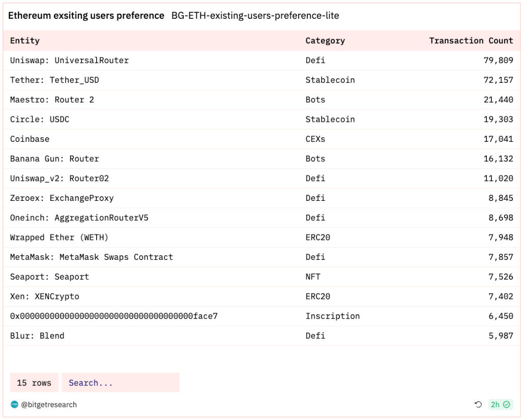The height and width of the screenshot is (420, 523).
Task: Click the bitgetresearch avatar icon
Action: coord(14,404)
